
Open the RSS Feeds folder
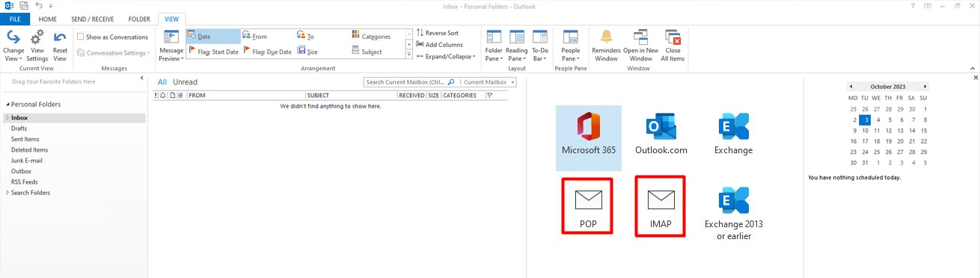pyautogui.click(x=25, y=182)
